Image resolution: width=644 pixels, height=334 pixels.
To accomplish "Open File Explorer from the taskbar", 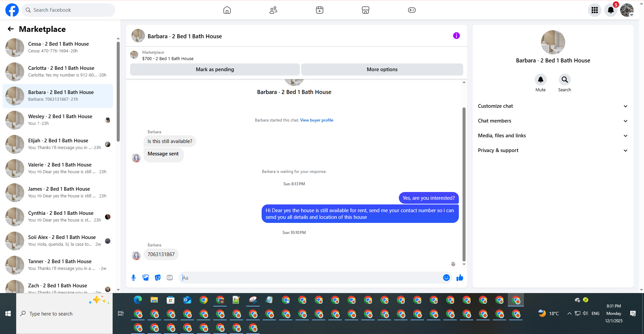I will (154, 300).
